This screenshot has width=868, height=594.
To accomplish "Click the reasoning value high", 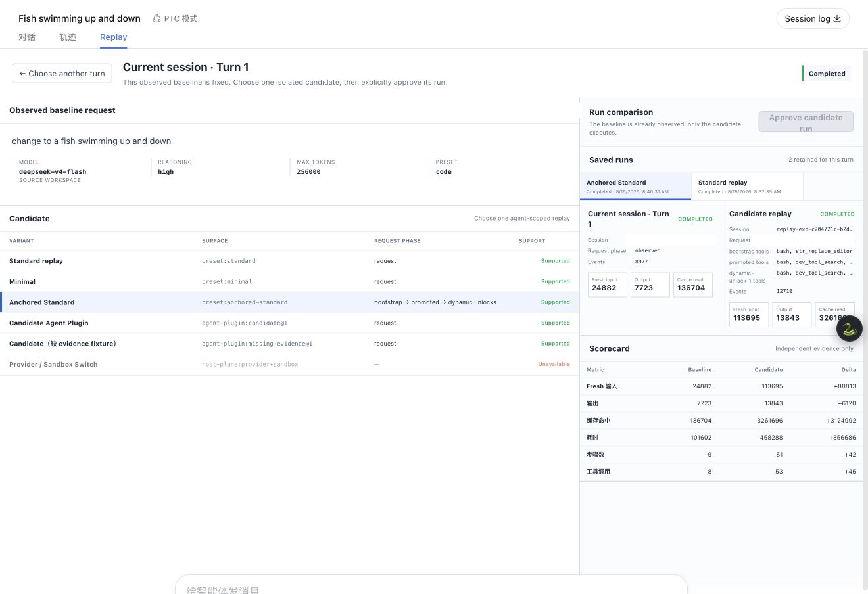I will (x=166, y=172).
